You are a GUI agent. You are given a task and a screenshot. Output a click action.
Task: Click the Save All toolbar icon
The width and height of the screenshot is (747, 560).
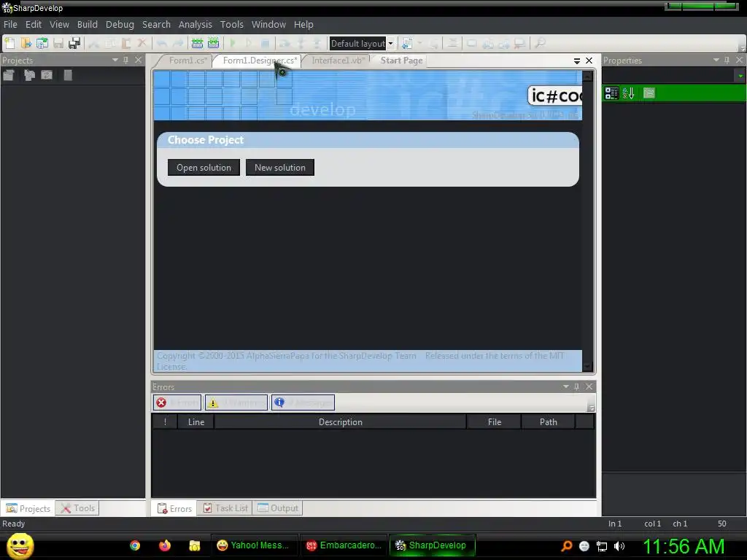coord(74,43)
